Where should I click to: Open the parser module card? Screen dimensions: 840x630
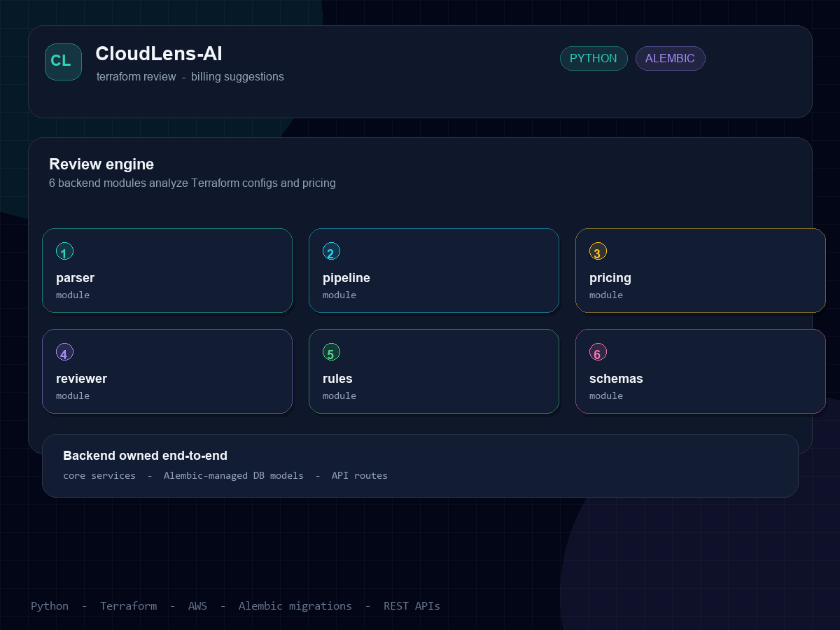(167, 270)
